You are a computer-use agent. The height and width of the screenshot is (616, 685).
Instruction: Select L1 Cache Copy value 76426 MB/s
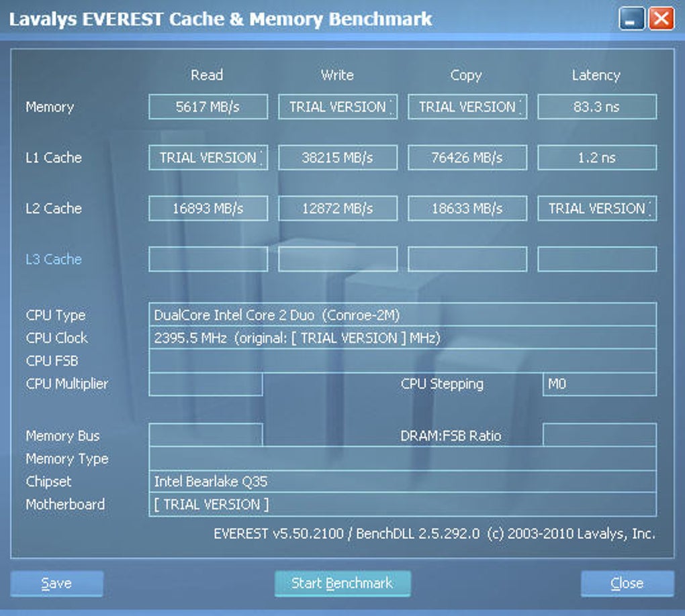[x=467, y=157]
